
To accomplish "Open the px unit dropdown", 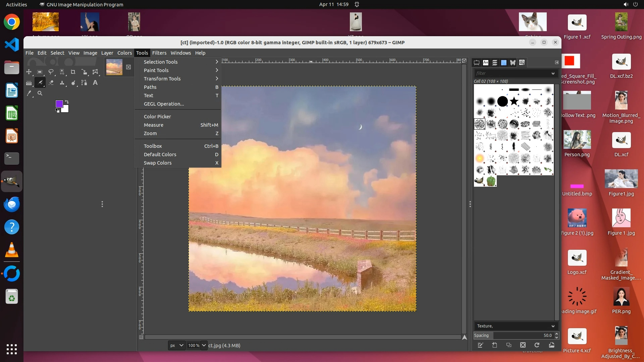I will tap(176, 345).
